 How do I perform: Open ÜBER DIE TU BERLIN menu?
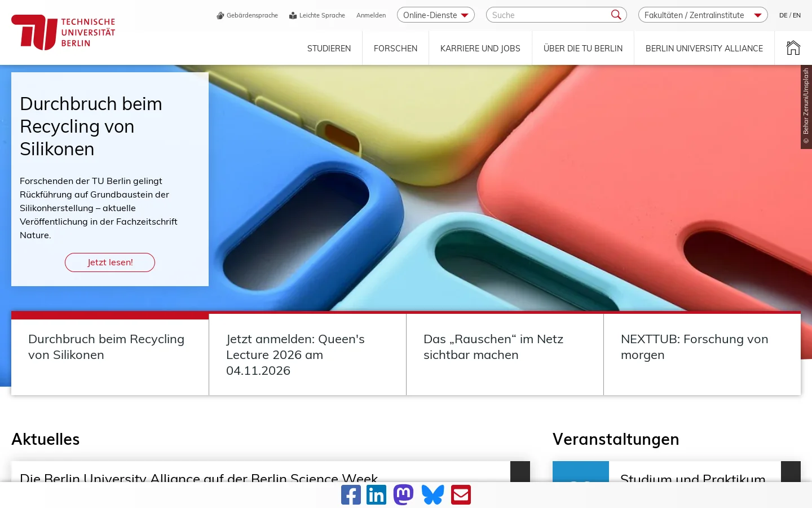click(583, 49)
